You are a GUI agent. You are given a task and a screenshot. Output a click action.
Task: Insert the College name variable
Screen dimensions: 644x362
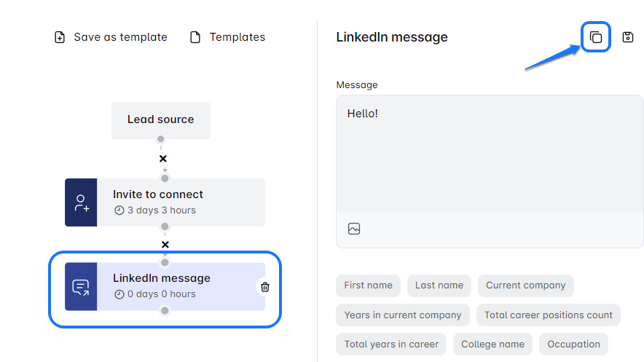(x=493, y=345)
